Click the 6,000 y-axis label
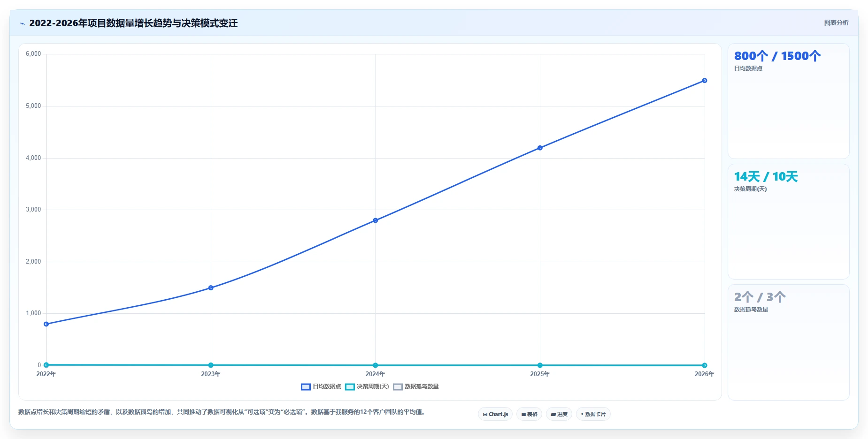Screen dimensions: 868x439 [33, 54]
